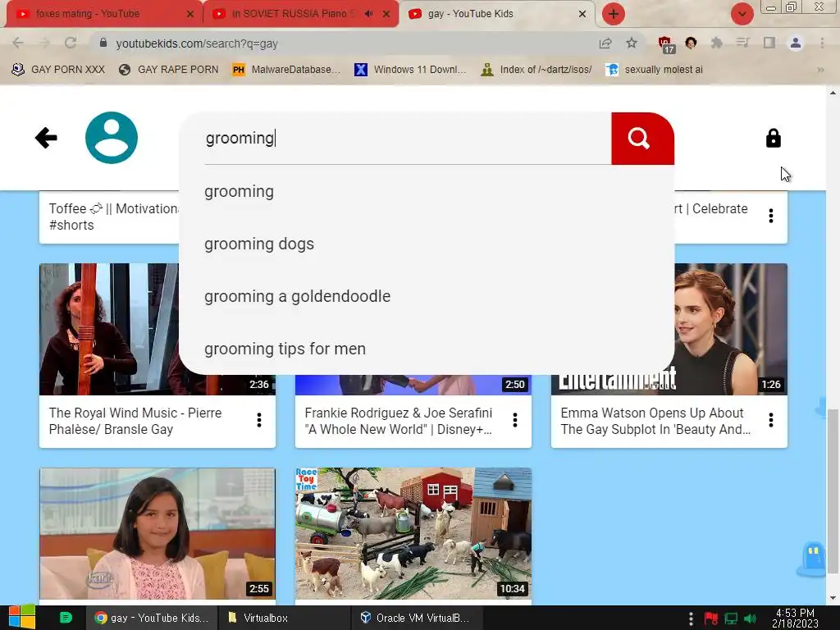The width and height of the screenshot is (840, 630).
Task: Click the blue ghost mascot icon
Action: (x=813, y=559)
